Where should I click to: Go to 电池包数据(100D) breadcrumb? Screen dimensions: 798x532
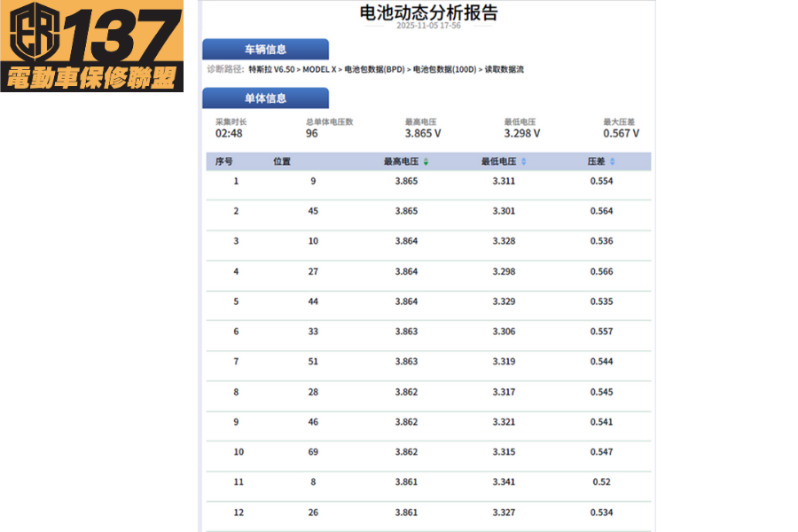click(x=444, y=69)
